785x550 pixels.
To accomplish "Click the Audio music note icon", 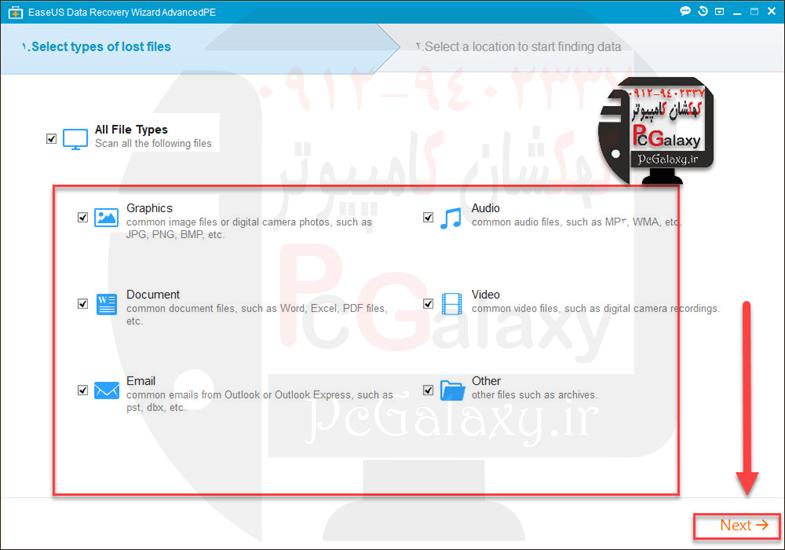I will click(x=452, y=217).
